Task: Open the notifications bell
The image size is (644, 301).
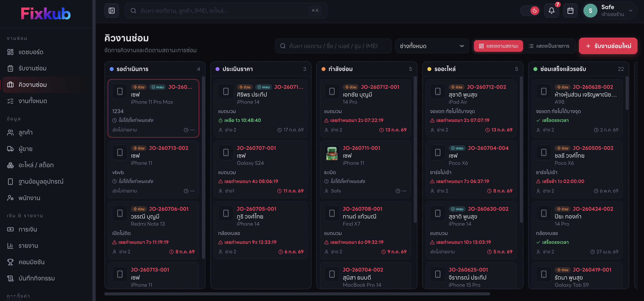Action: (551, 11)
